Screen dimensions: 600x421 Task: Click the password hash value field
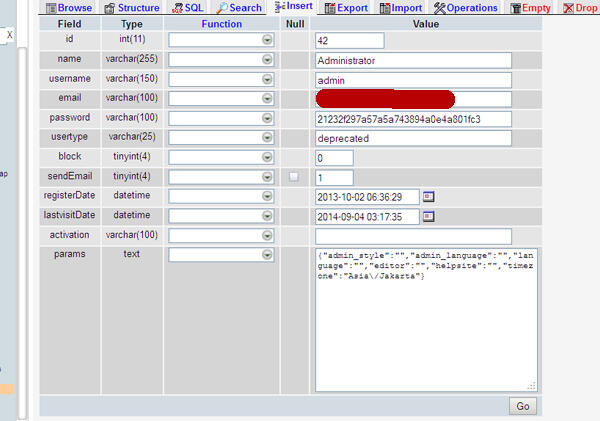point(413,119)
